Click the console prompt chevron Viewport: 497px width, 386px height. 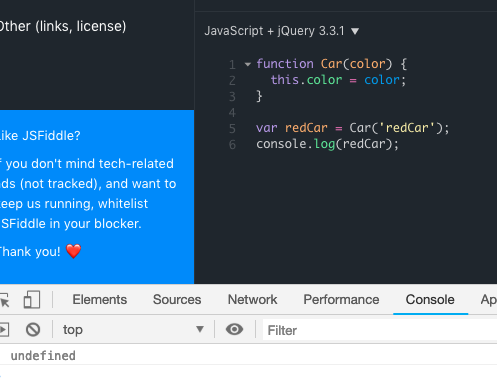(1, 376)
